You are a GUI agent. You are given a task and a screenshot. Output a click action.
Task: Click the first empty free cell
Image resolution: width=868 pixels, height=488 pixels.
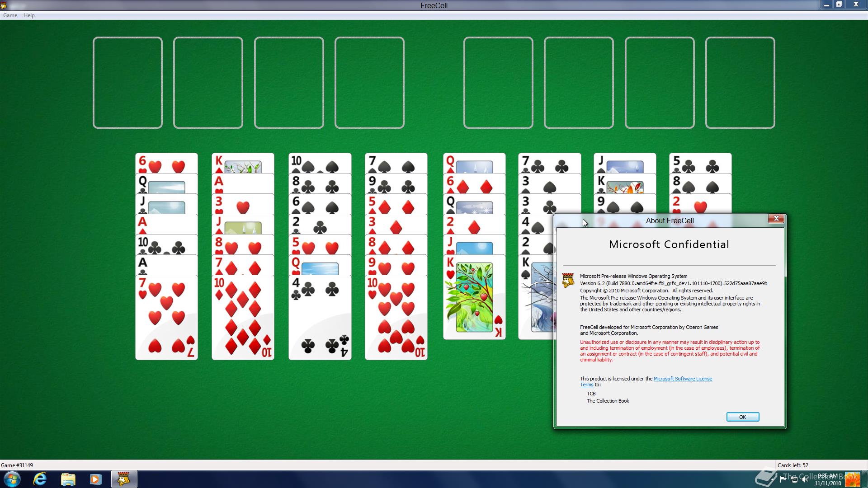point(127,83)
